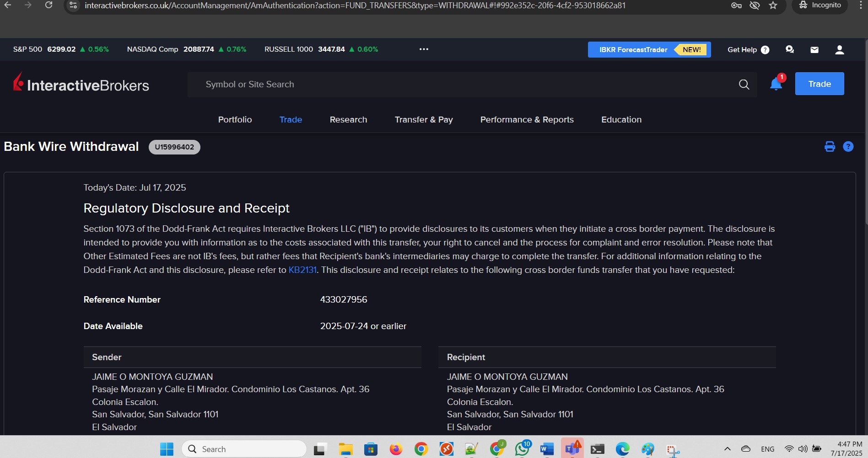Open the help icon beside print

(848, 147)
